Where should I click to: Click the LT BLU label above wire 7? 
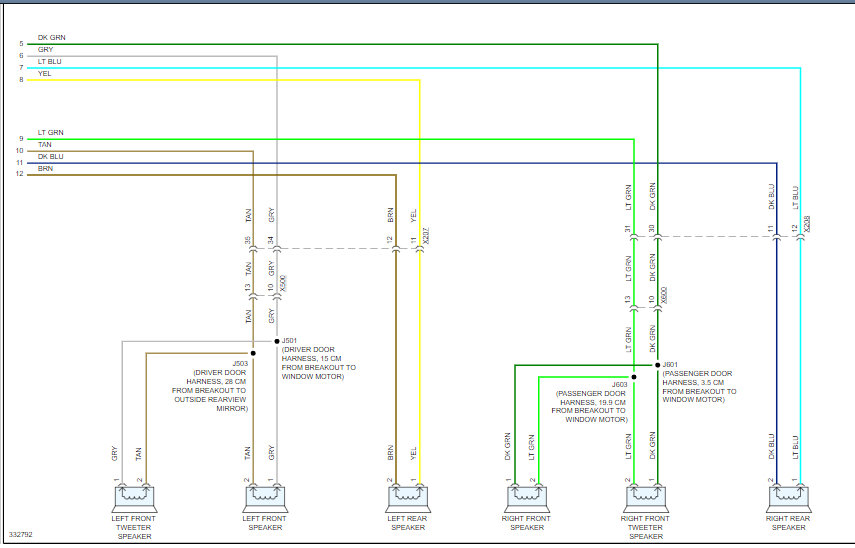[x=50, y=62]
